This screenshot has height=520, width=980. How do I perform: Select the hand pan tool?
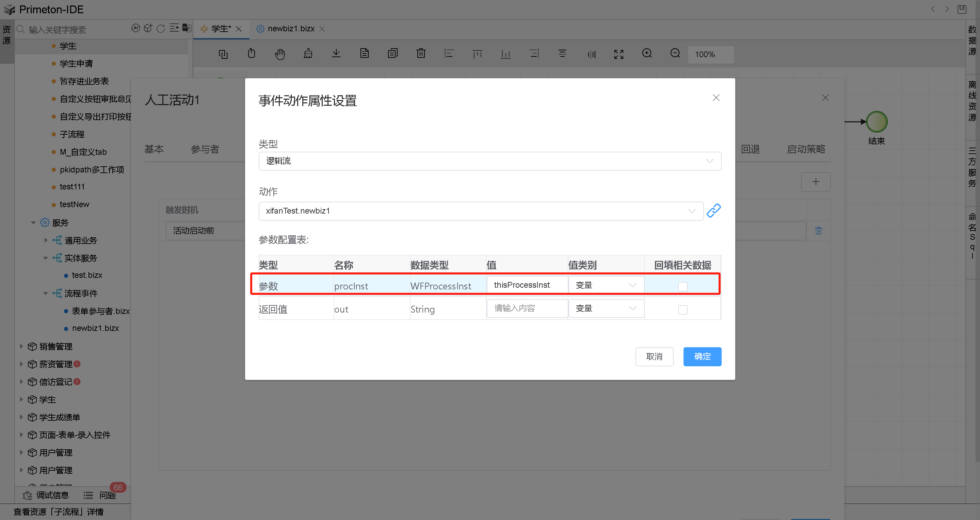click(279, 54)
